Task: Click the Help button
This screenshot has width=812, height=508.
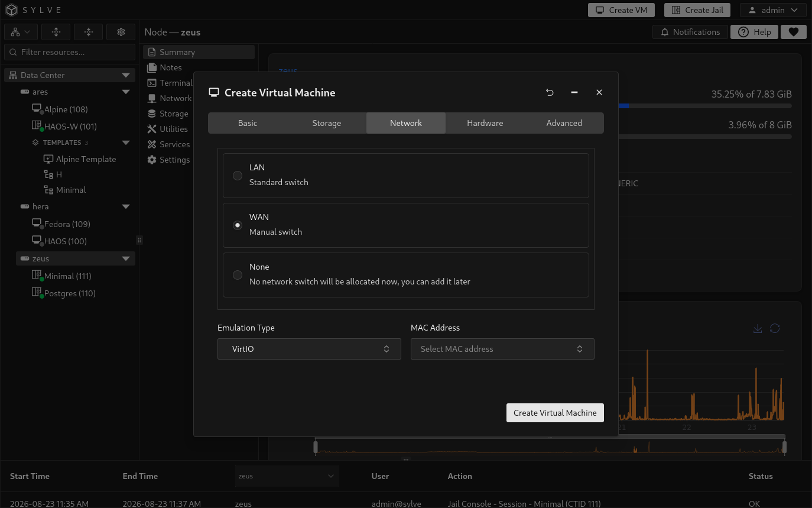Action: tap(754, 32)
